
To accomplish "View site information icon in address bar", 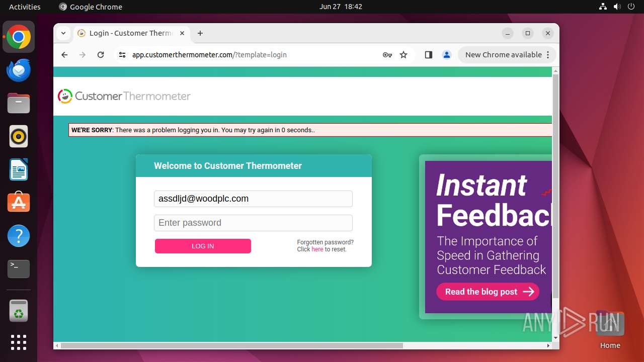I will 122,55.
